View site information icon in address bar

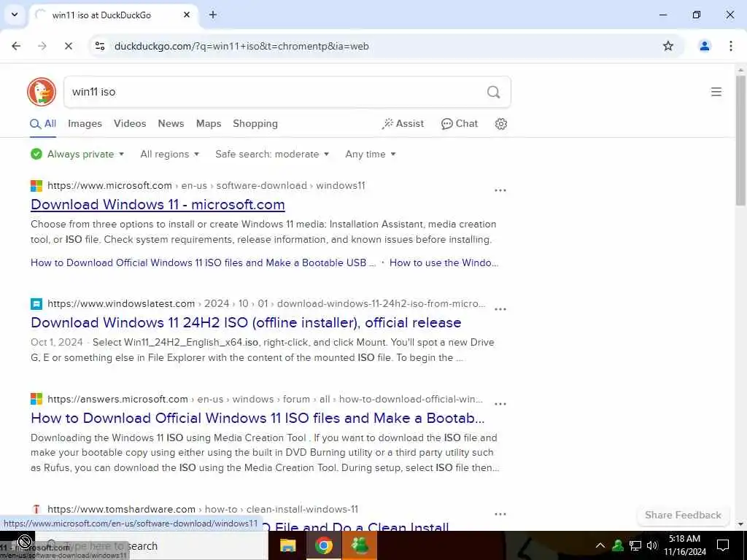click(100, 46)
